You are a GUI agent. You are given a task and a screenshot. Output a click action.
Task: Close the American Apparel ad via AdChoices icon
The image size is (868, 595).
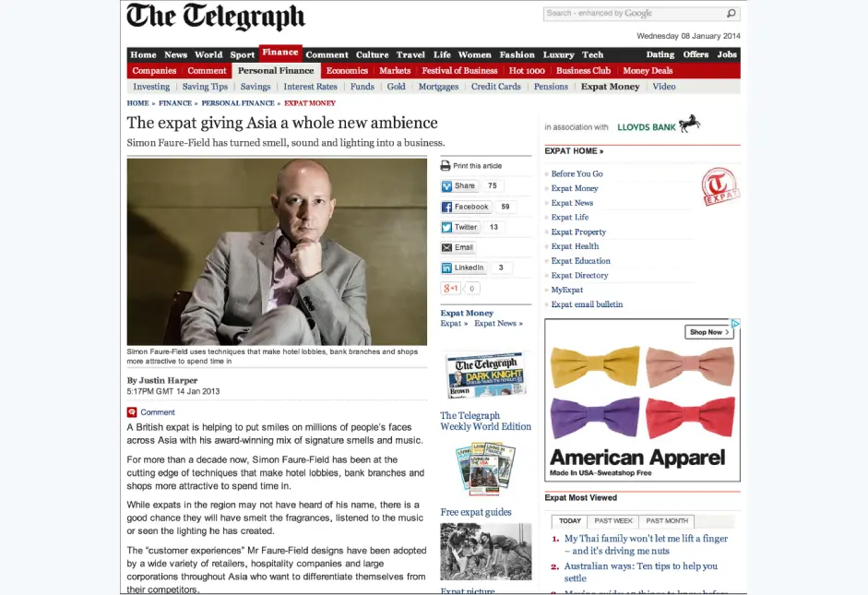coord(735,324)
